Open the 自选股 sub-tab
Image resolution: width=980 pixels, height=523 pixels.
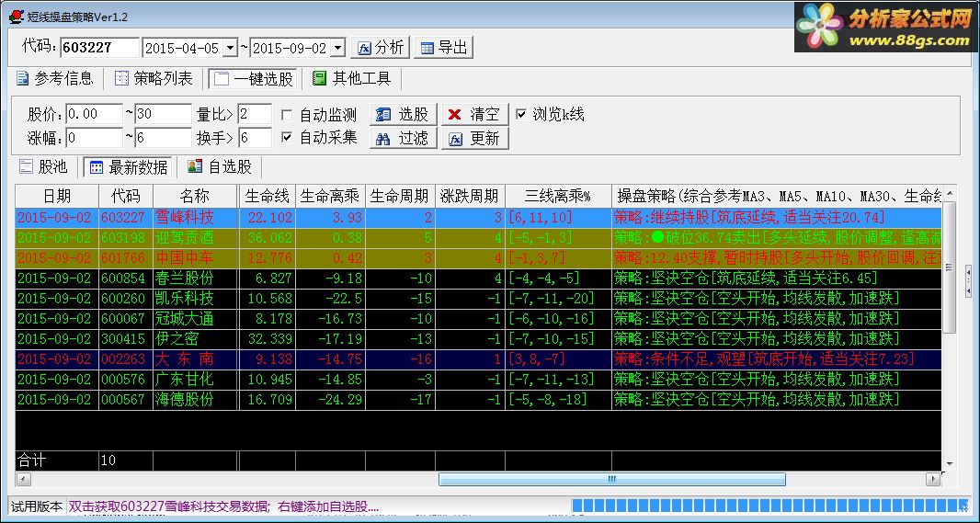click(x=220, y=167)
